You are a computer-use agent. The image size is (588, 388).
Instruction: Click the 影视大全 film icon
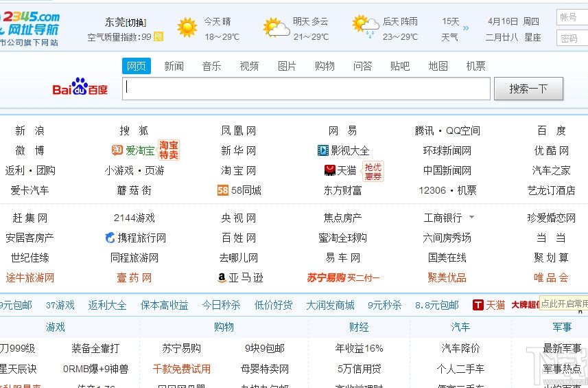(322, 150)
